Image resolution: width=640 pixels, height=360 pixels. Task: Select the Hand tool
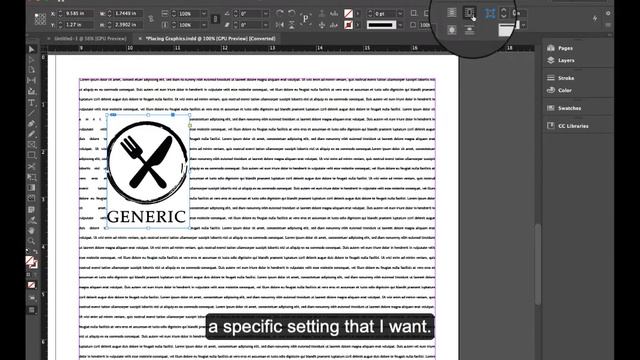coord(31,231)
